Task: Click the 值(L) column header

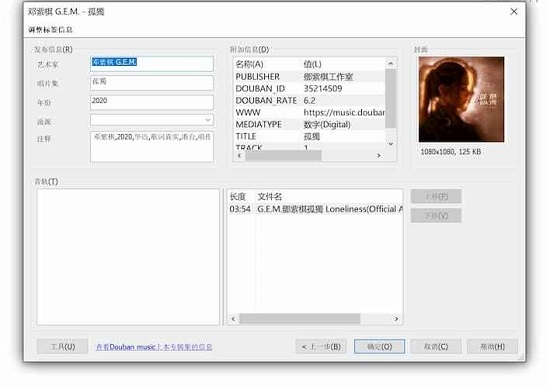Action: click(x=312, y=64)
